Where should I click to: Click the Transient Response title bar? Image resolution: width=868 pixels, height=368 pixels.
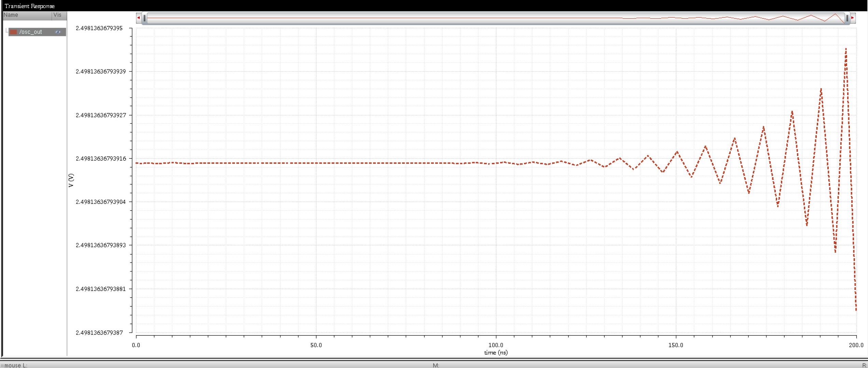(30, 6)
